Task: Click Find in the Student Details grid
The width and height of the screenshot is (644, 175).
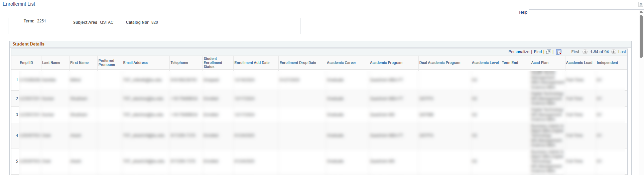Action: 538,52
